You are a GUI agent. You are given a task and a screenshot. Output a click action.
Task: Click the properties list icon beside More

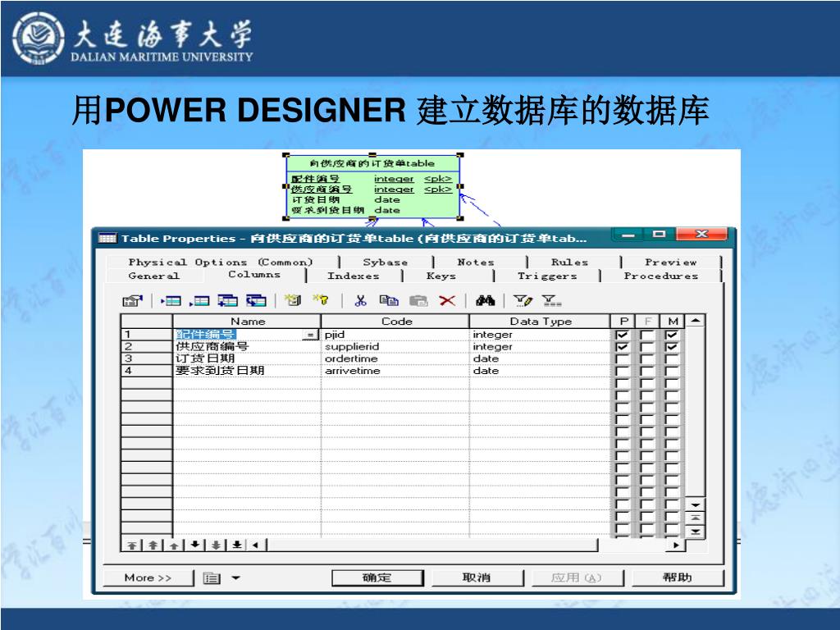[x=212, y=578]
